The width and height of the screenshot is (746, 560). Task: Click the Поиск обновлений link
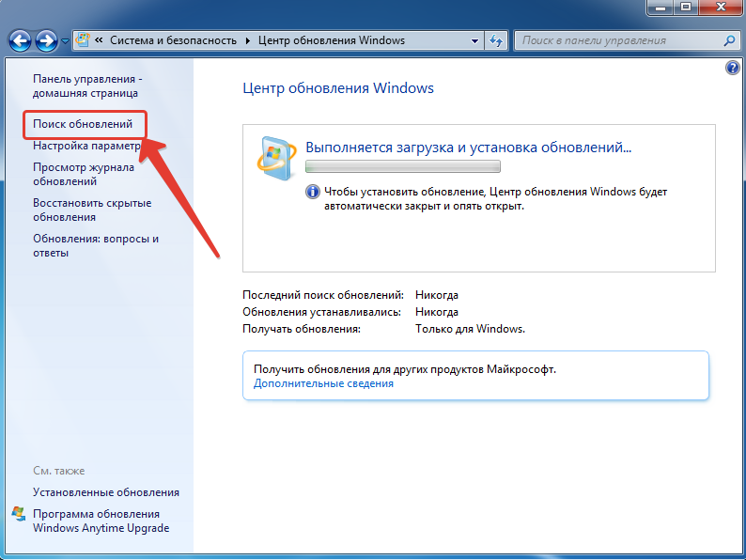(x=83, y=124)
